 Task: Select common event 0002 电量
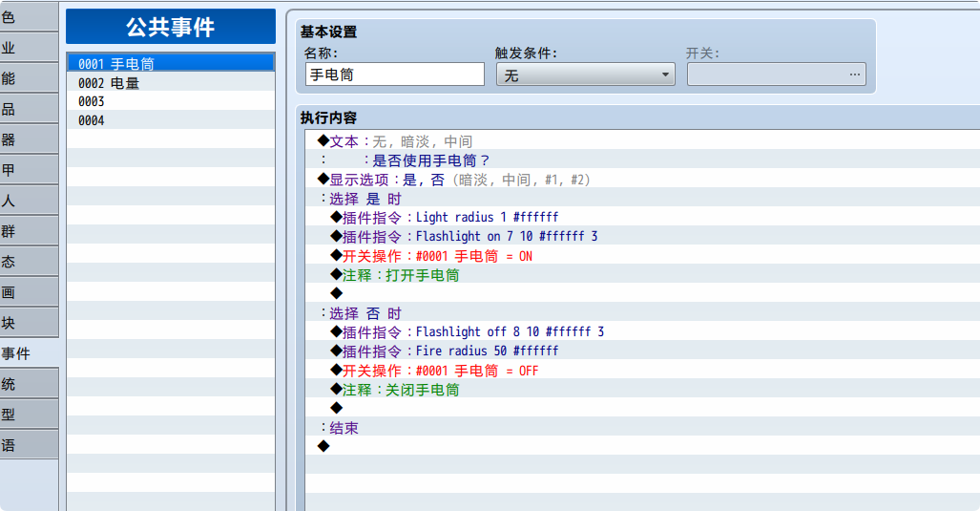coord(171,82)
